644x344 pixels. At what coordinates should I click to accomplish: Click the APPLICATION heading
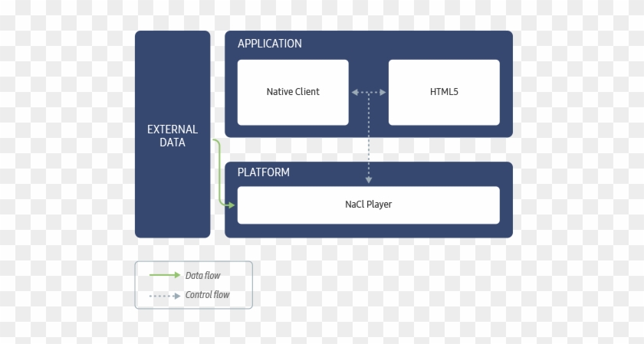269,44
